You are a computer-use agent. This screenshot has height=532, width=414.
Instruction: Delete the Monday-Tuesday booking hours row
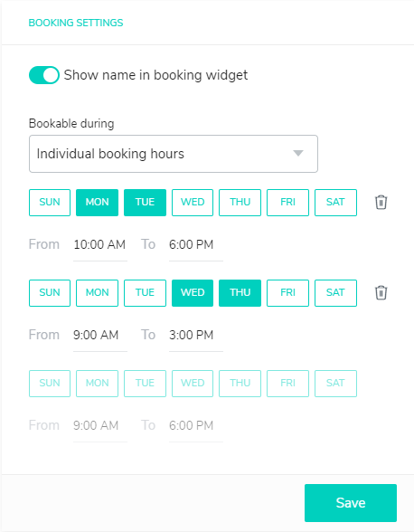381,203
